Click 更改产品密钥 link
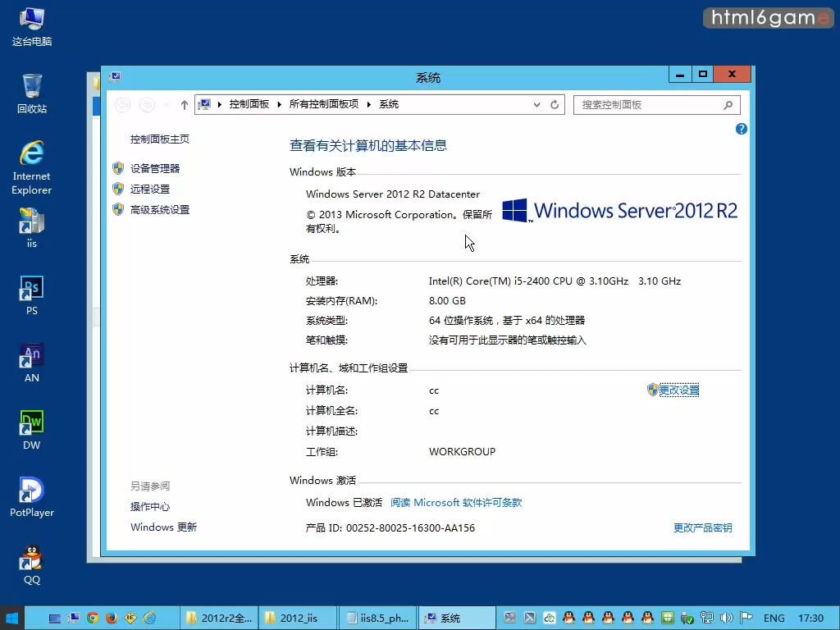The height and width of the screenshot is (630, 840). point(703,527)
